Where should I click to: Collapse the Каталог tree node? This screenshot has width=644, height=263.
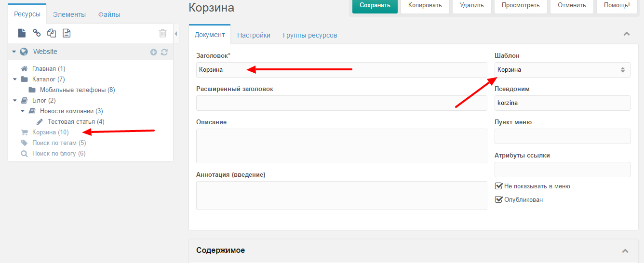tap(15, 79)
